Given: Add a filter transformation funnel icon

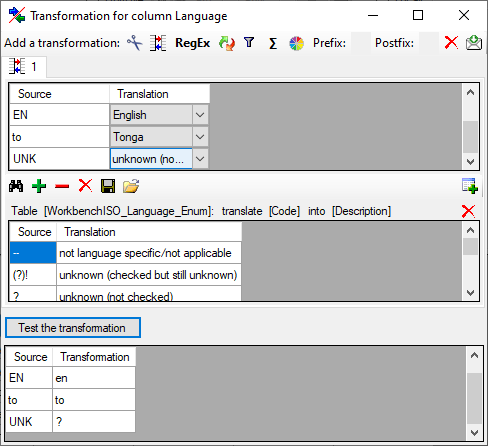Looking at the screenshot, I should tap(249, 43).
